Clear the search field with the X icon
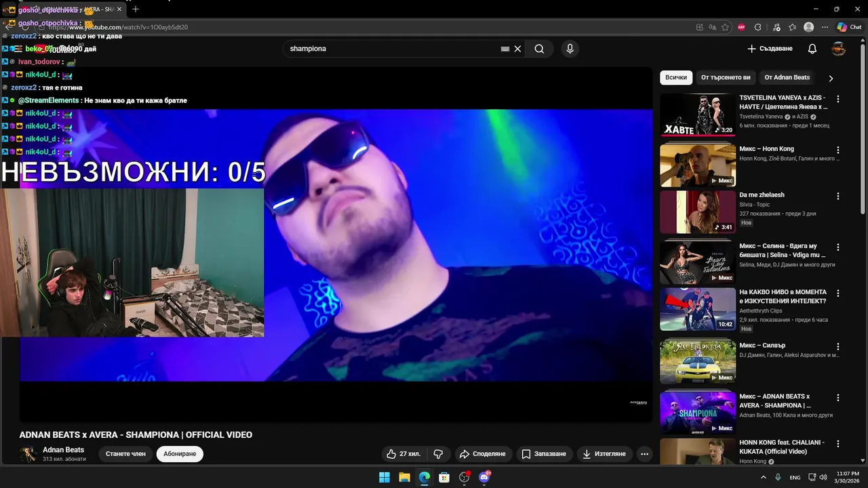 click(517, 49)
